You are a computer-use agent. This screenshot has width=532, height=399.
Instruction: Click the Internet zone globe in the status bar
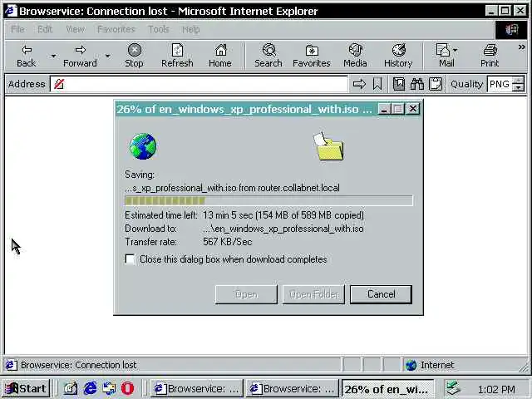pyautogui.click(x=411, y=365)
